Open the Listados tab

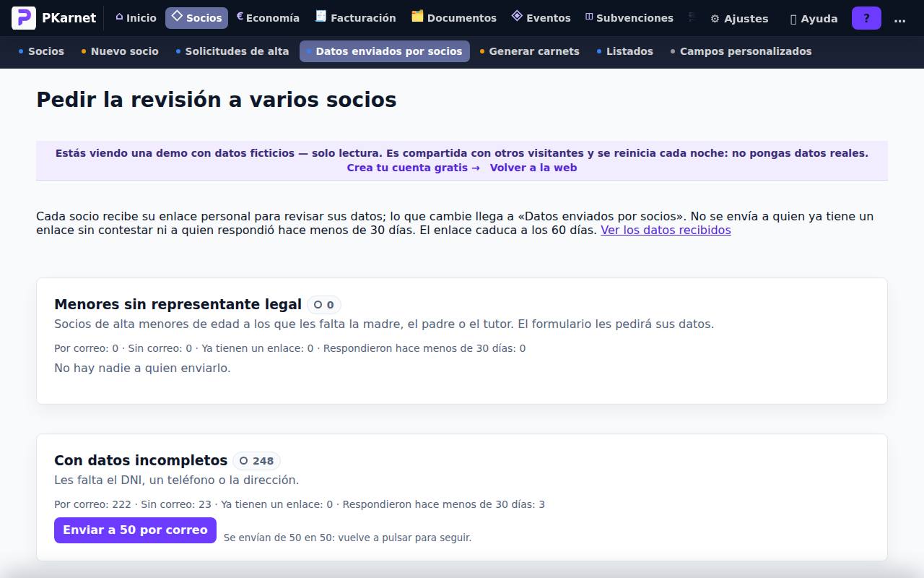(x=625, y=51)
